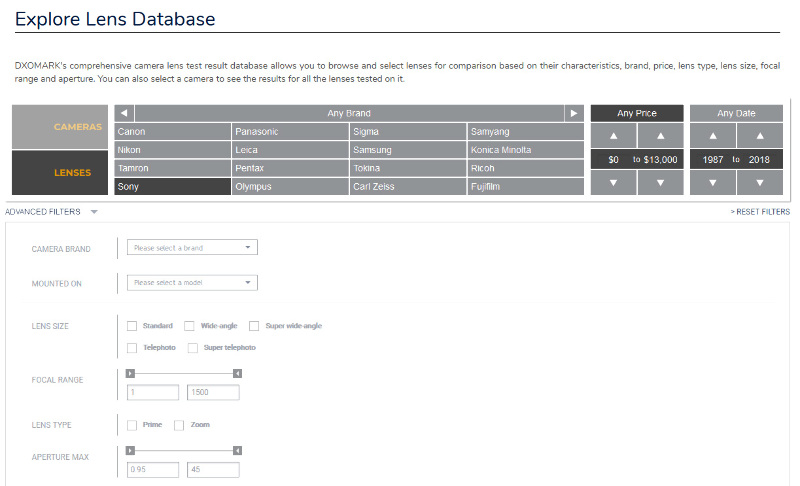
Task: Increase minimum price with up arrow
Action: [614, 136]
